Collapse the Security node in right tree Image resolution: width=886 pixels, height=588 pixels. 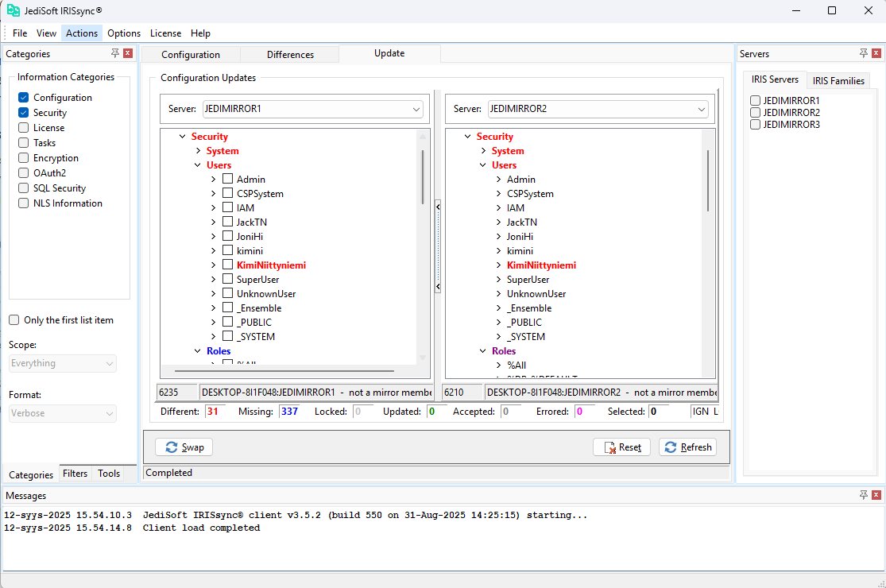point(468,136)
